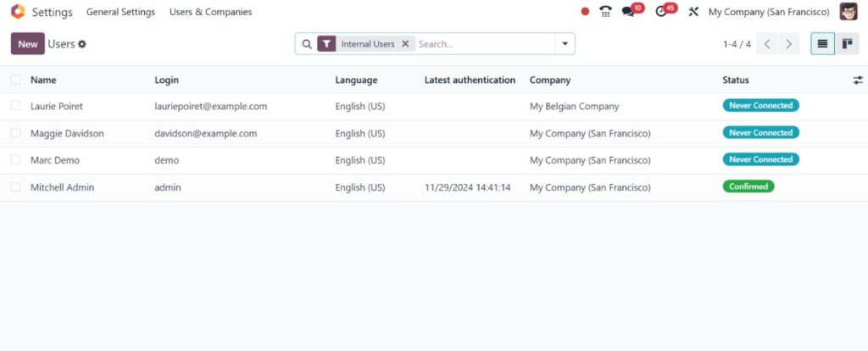Click the Users gear actions icon
868x351 pixels.
pos(82,44)
